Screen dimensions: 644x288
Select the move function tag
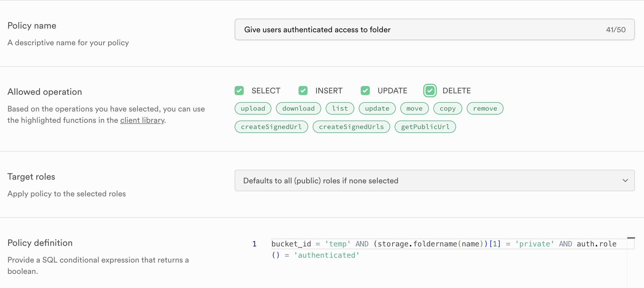click(414, 108)
